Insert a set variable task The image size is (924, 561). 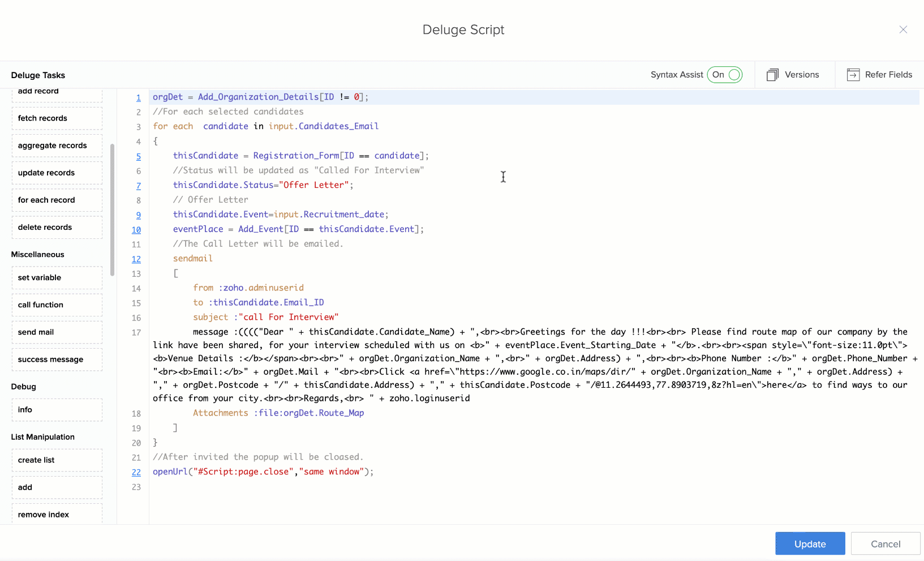57,277
